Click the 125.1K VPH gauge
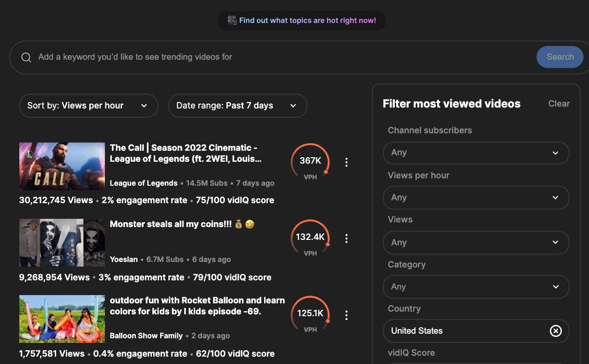The image size is (589, 364). coord(310,315)
